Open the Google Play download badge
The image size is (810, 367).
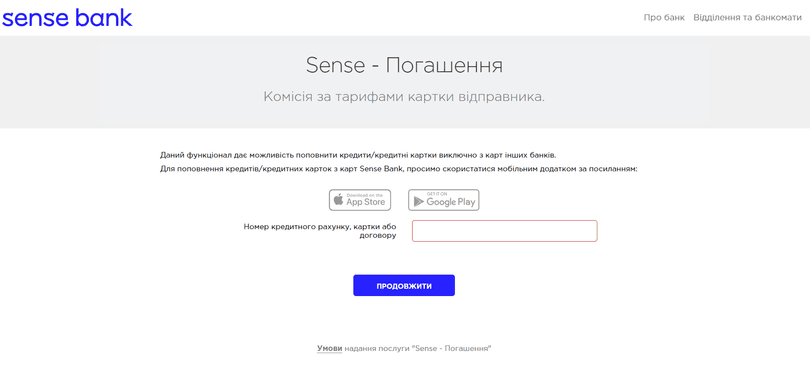(444, 200)
